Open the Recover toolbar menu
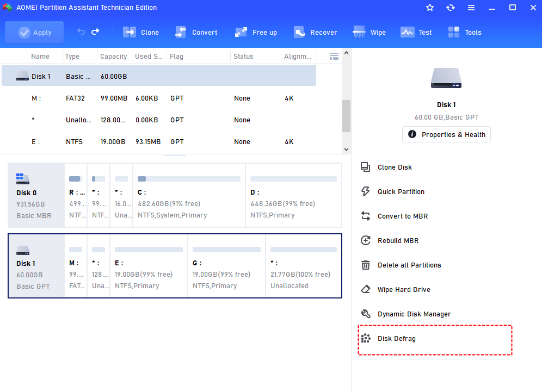Viewport: 542px width, 392px height. [315, 33]
